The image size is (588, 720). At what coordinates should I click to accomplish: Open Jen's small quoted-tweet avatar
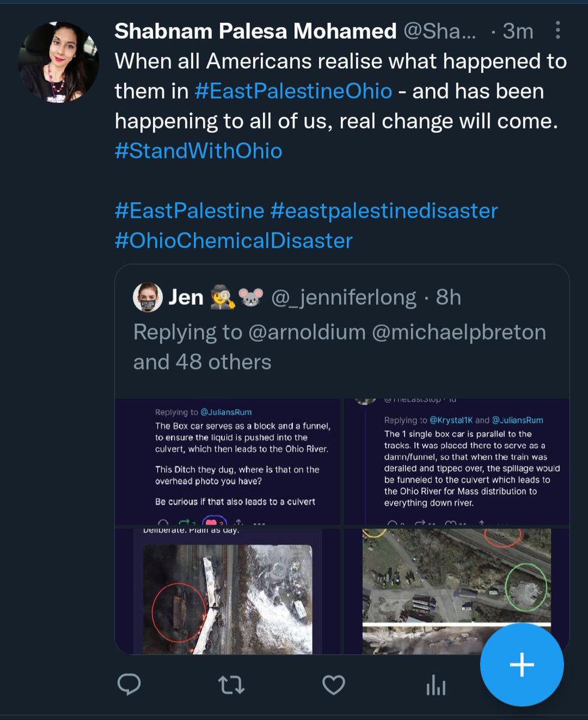(x=147, y=298)
